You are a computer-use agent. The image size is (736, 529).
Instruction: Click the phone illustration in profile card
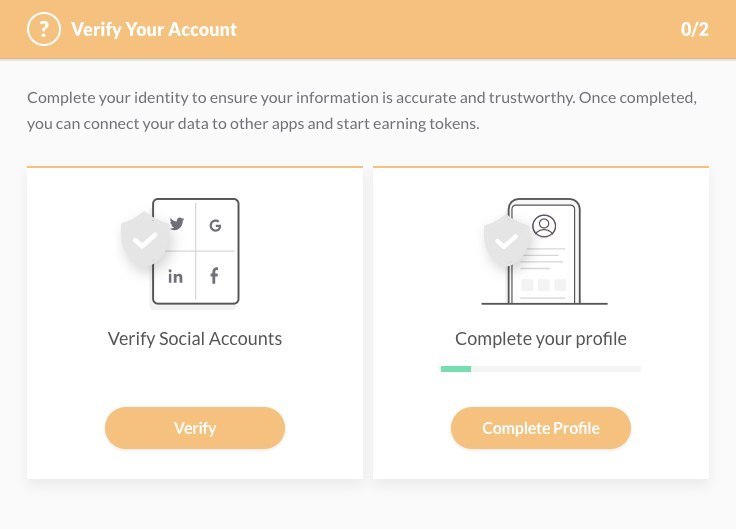(x=545, y=252)
